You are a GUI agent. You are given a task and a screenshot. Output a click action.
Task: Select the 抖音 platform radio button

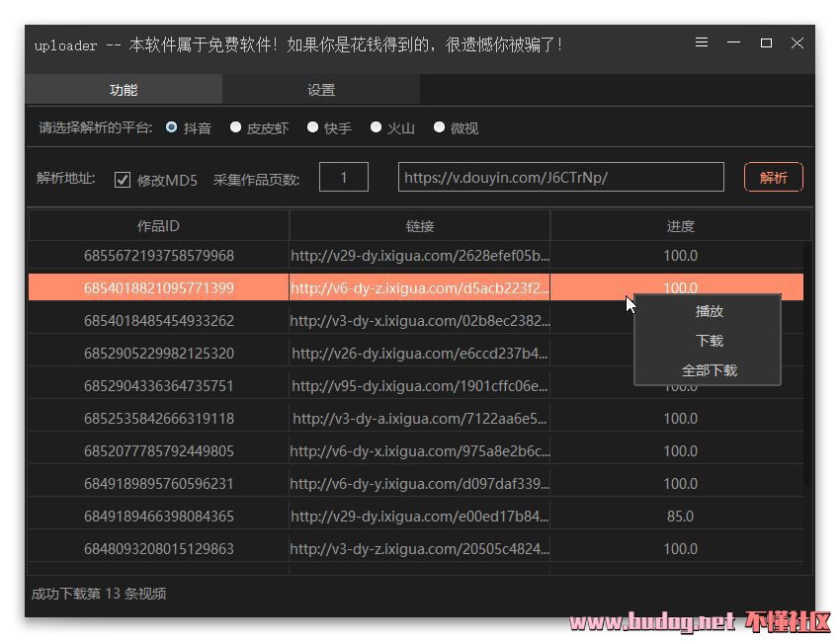(x=172, y=127)
